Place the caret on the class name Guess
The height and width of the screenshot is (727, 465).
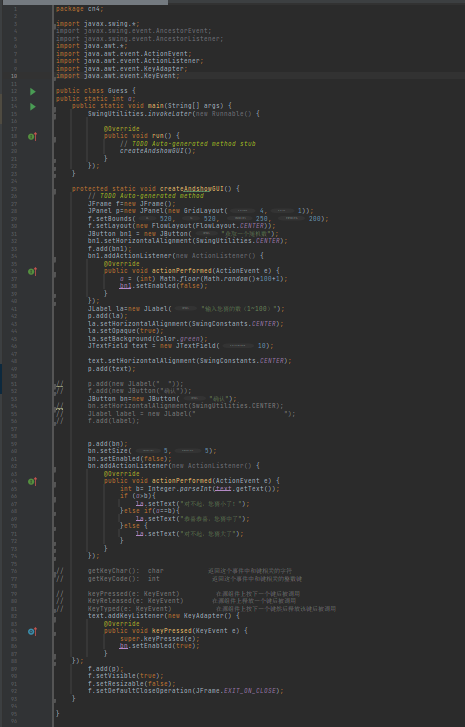[x=117, y=91]
